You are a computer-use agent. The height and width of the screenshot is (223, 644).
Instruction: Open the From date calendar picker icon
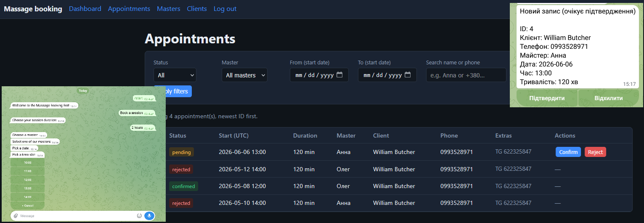click(339, 75)
